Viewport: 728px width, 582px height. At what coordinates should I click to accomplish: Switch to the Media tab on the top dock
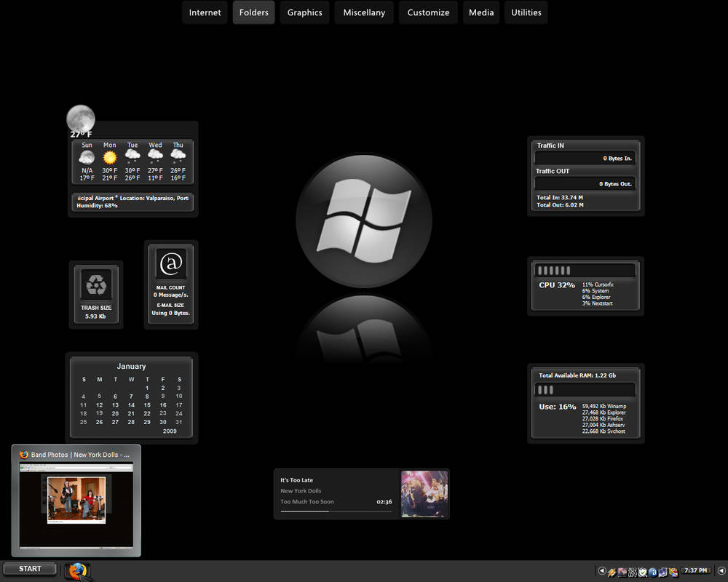click(480, 12)
